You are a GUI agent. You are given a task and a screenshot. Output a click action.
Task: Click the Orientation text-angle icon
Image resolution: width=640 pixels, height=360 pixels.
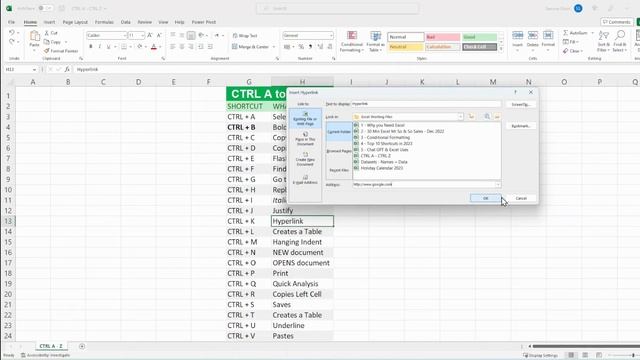[x=201, y=36]
